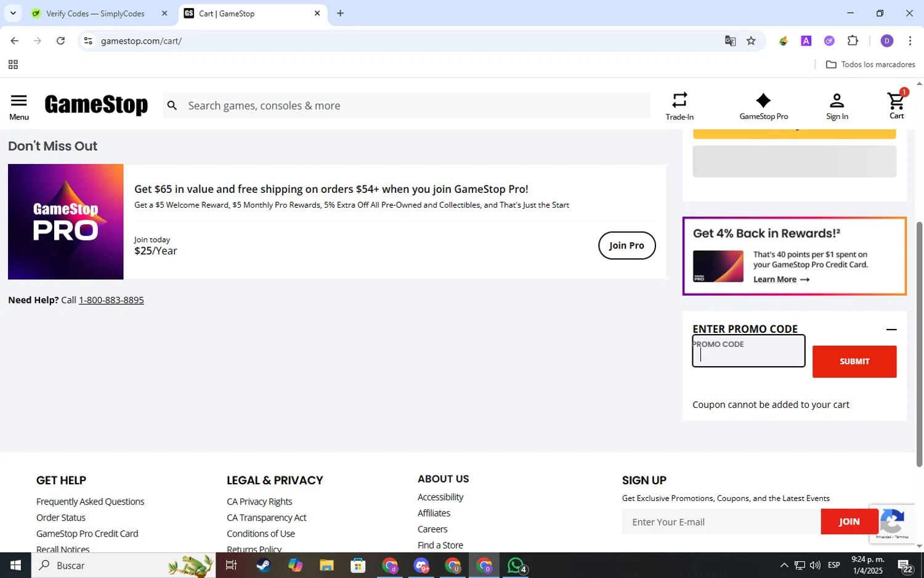Open the GameStop hamburger Menu
The height and width of the screenshot is (578, 924).
click(x=19, y=107)
